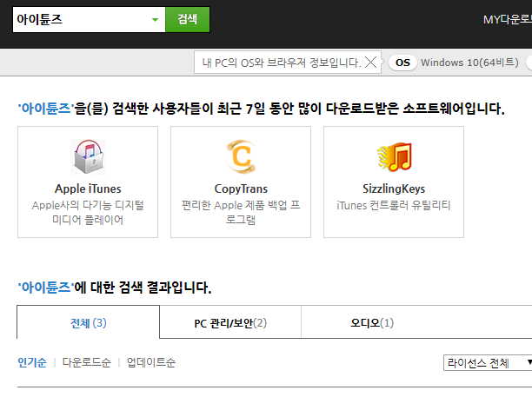Click the '아이튠즈' keyword in the recent downloads heading
Screen dimensions: 532x397
coord(45,109)
